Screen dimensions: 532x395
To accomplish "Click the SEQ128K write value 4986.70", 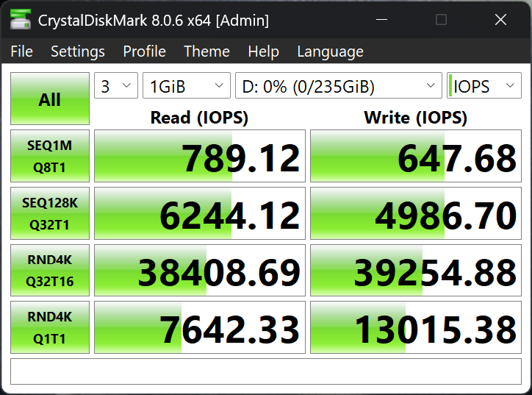I will click(x=416, y=213).
